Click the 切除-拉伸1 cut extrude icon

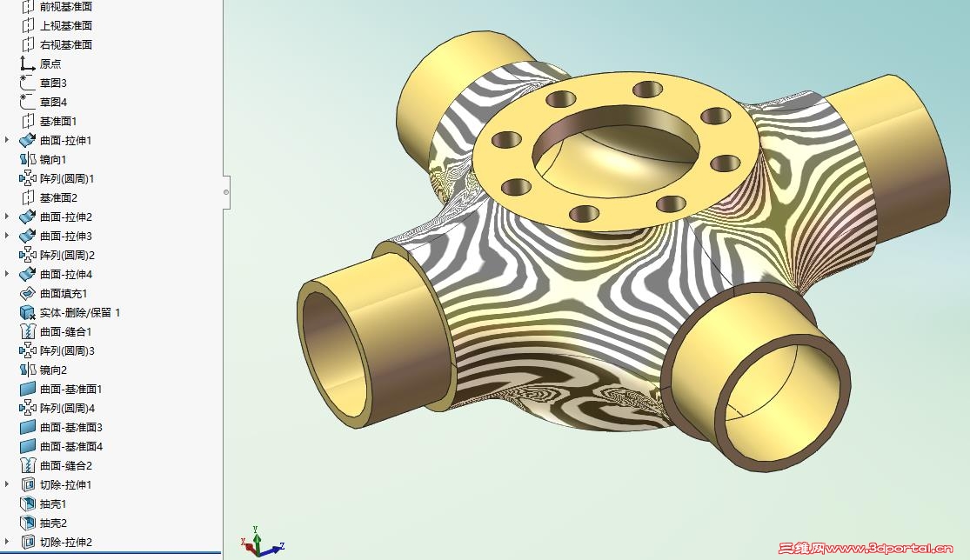[28, 484]
